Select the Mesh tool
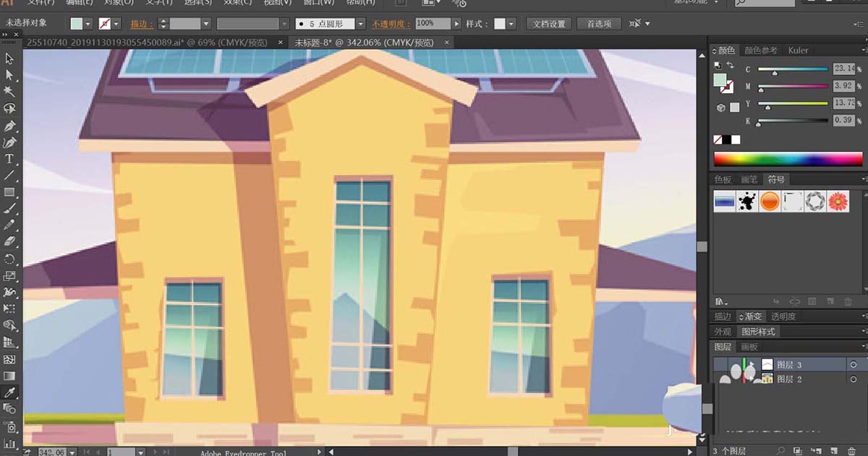The height and width of the screenshot is (456, 868). coord(9,359)
